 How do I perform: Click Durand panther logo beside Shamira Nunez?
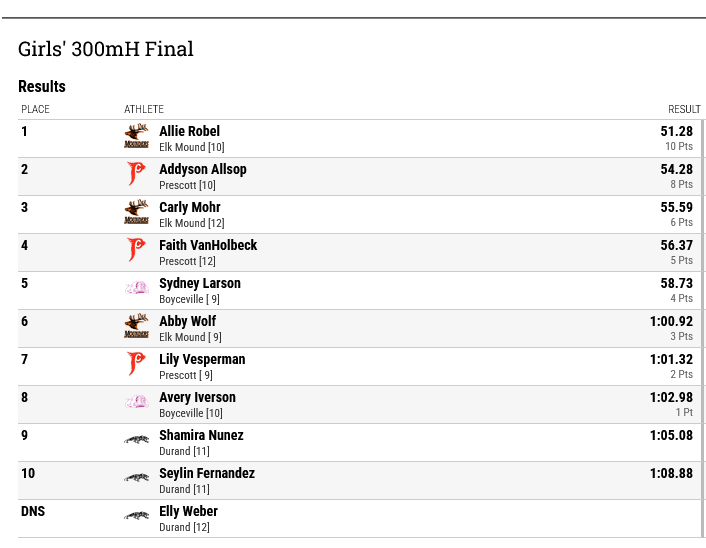pos(136,439)
